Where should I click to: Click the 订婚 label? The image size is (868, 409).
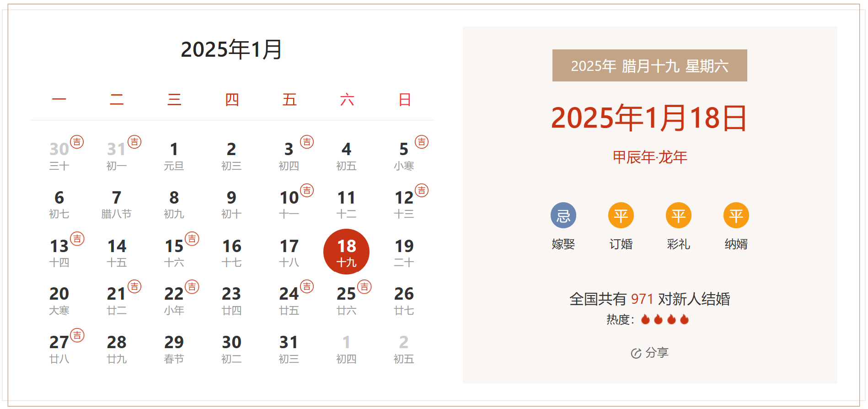(x=621, y=244)
